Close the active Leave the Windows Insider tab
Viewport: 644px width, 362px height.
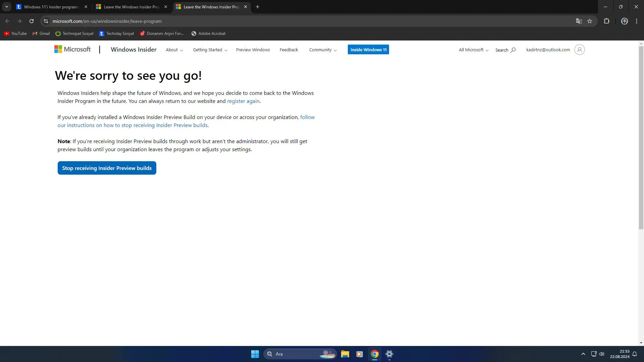click(x=246, y=7)
